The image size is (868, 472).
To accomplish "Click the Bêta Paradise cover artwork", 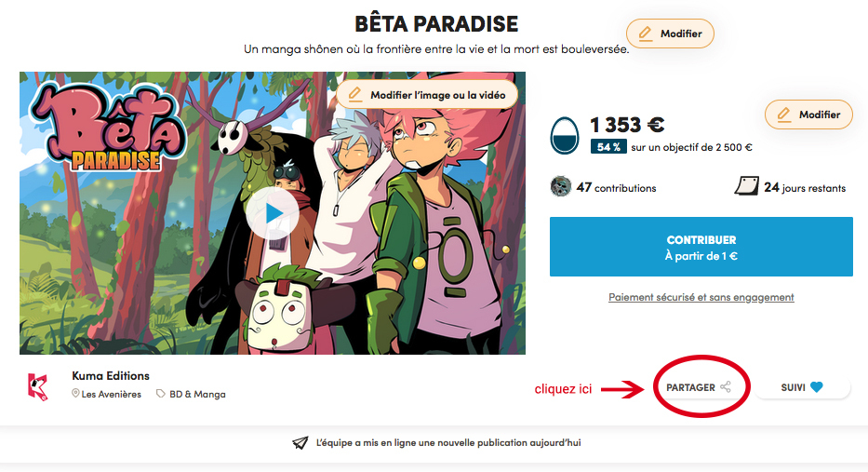I will click(x=273, y=213).
